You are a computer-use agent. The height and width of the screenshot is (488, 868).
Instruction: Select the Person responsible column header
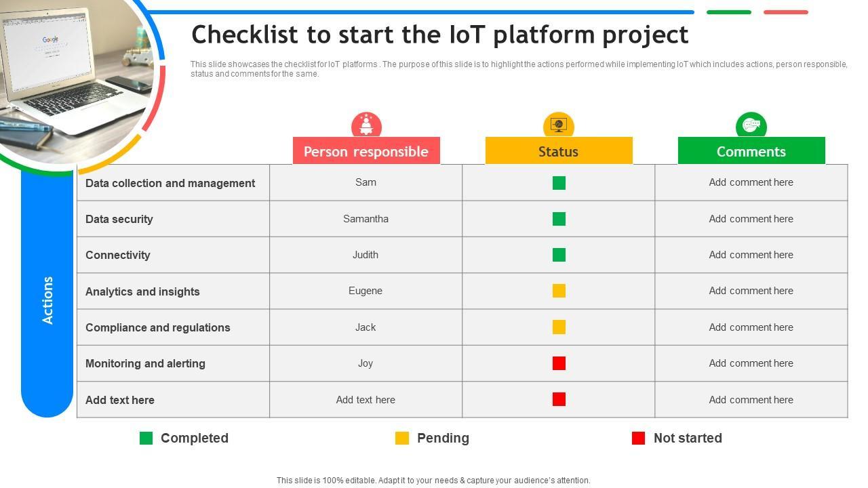click(x=366, y=151)
